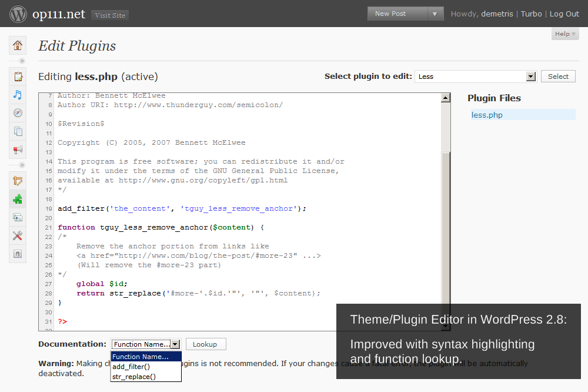This screenshot has height=392, width=588.
Task: Click the 'Copyright (C) 2005, 2007' line
Action: coord(152,142)
